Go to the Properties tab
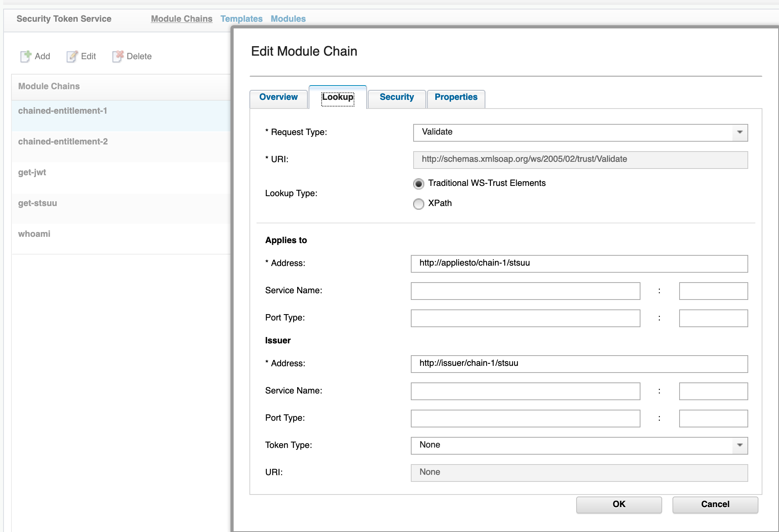 coord(456,97)
